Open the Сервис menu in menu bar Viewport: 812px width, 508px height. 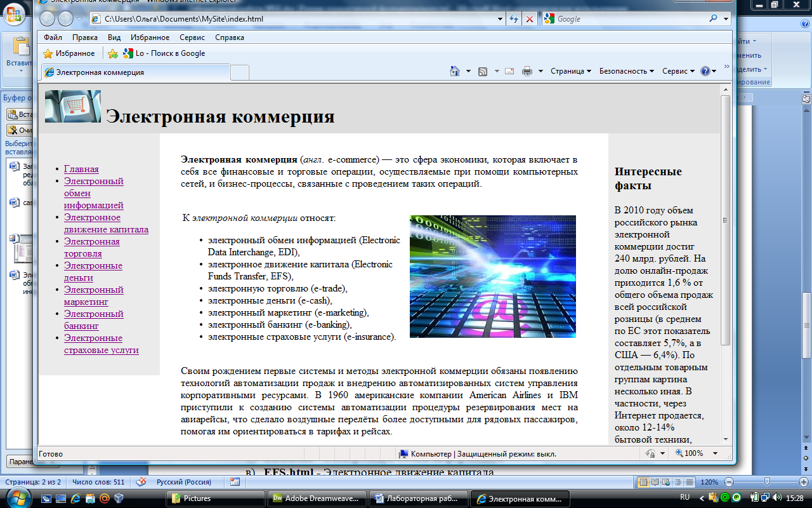point(192,37)
